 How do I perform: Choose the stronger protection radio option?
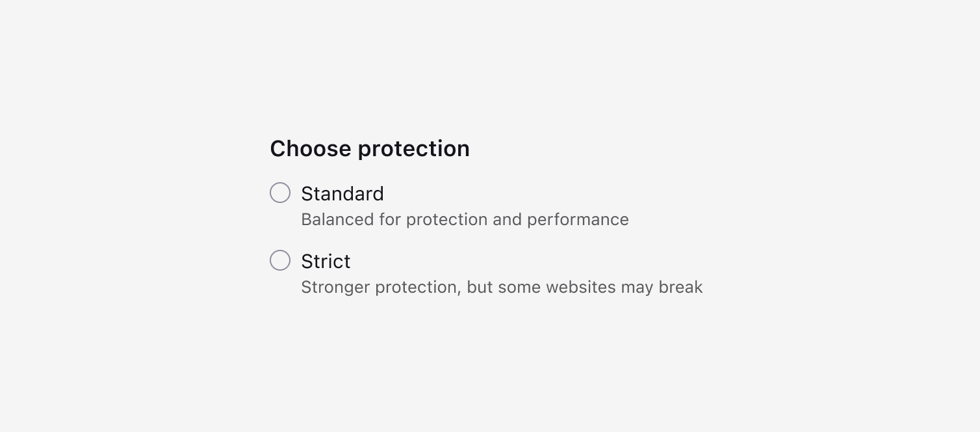click(280, 260)
